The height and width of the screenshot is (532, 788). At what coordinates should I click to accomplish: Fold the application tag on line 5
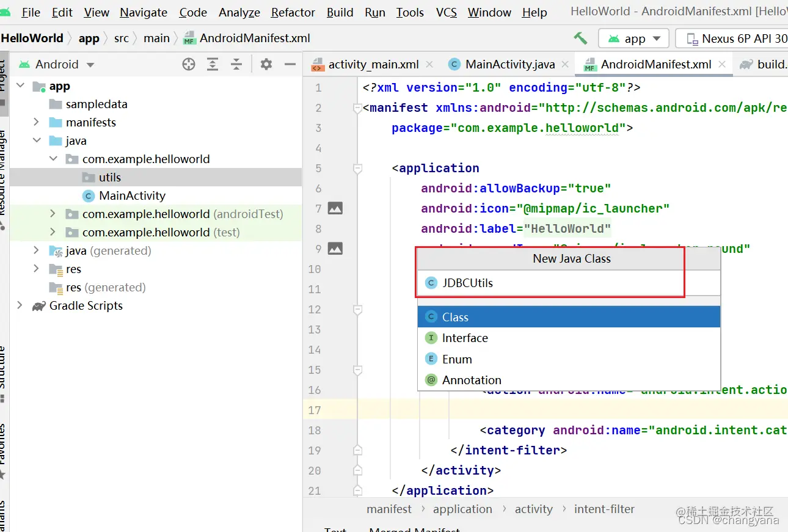click(x=357, y=169)
